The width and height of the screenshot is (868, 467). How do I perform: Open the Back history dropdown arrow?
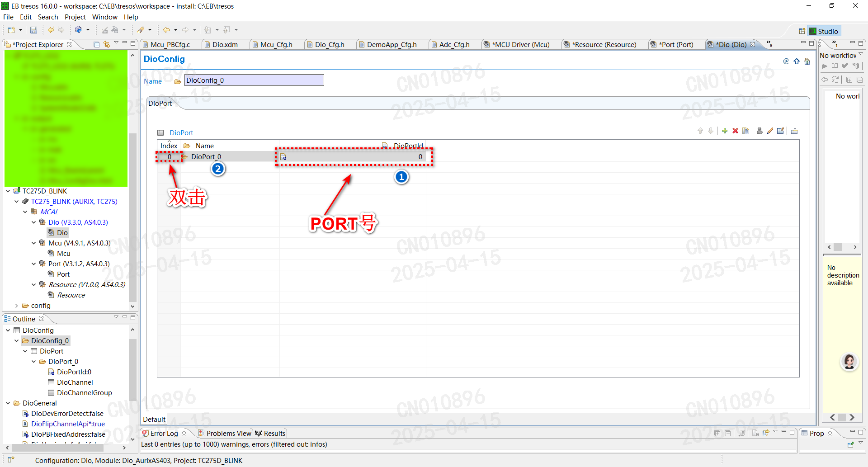coord(175,30)
